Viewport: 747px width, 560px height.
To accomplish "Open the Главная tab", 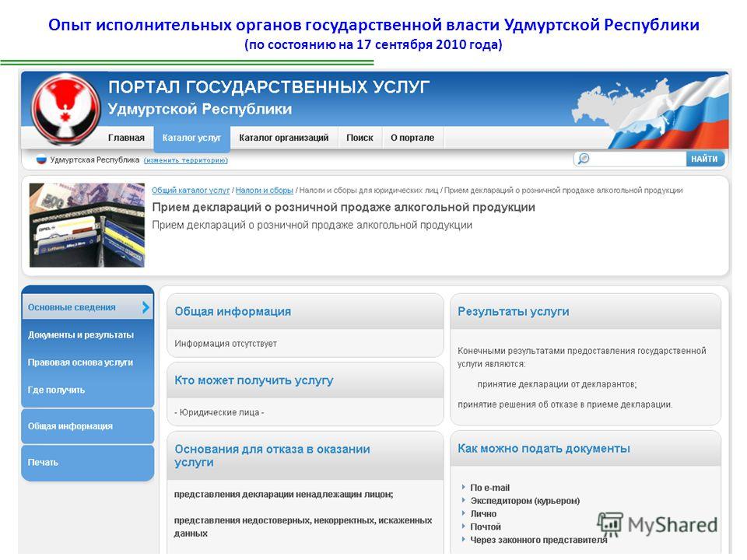I will coord(126,138).
